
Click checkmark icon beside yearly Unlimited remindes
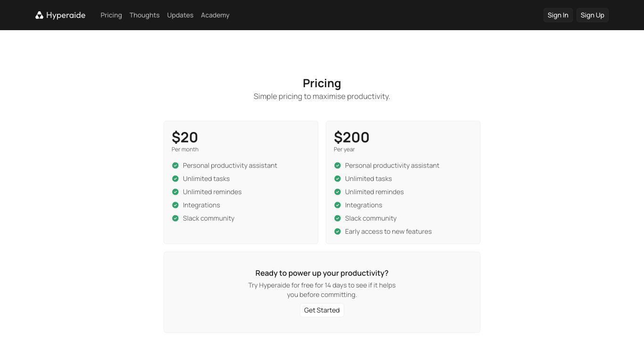tap(338, 192)
